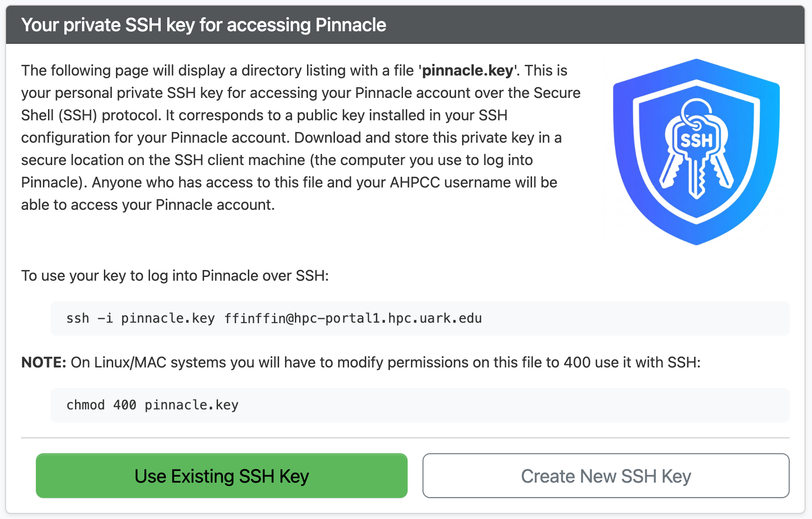Viewport: 812px width, 519px height.
Task: Click the Create New SSH Key button
Action: 606,476
